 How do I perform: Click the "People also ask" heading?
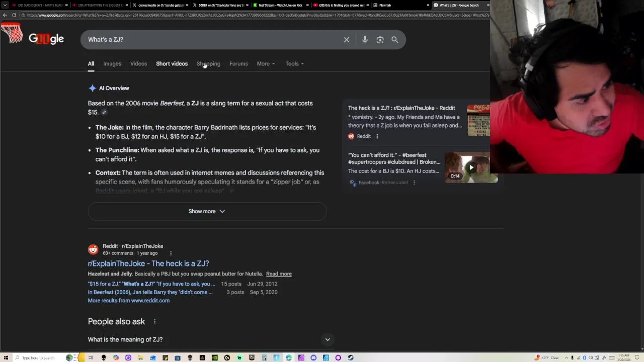pos(116,321)
